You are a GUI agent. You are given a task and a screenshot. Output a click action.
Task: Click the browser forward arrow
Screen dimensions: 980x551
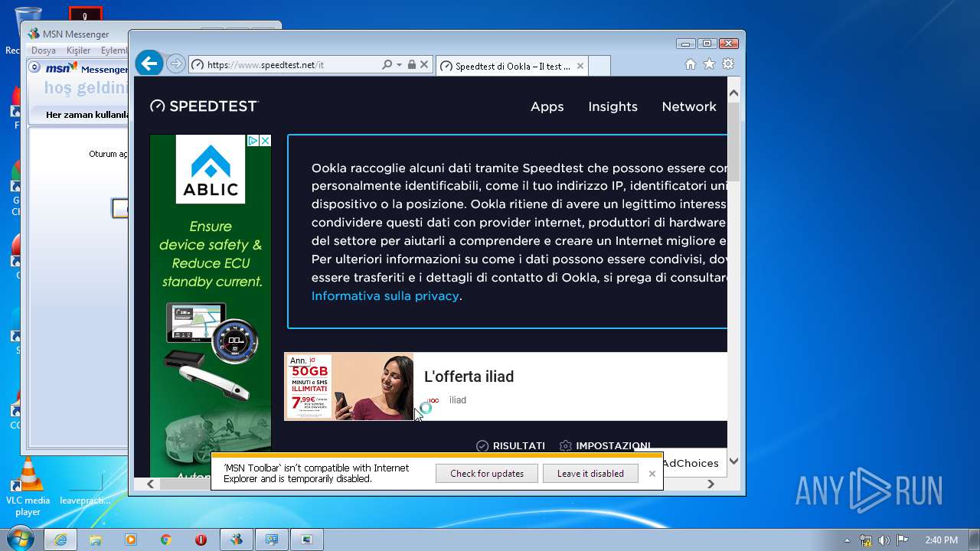point(175,64)
